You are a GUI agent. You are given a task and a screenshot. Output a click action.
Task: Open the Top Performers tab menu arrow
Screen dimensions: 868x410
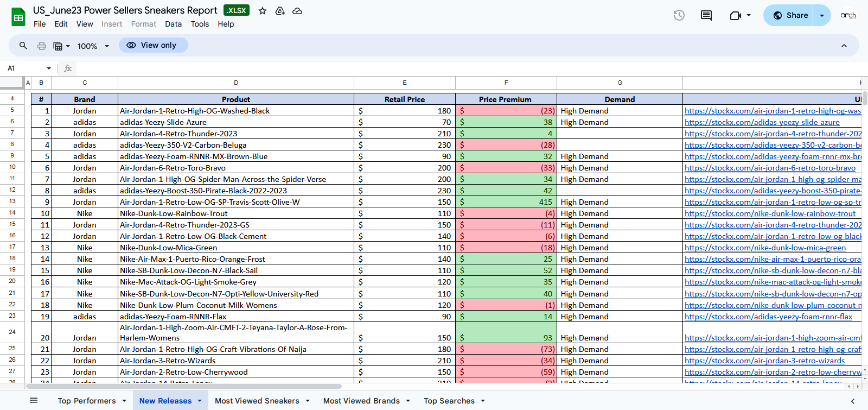click(124, 401)
